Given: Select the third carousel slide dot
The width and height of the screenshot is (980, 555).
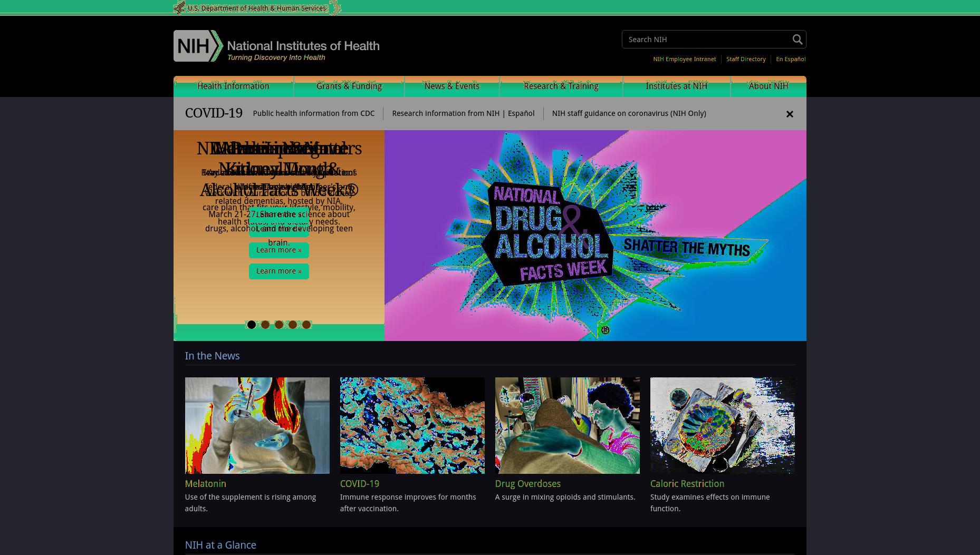Looking at the screenshot, I should pyautogui.click(x=279, y=325).
